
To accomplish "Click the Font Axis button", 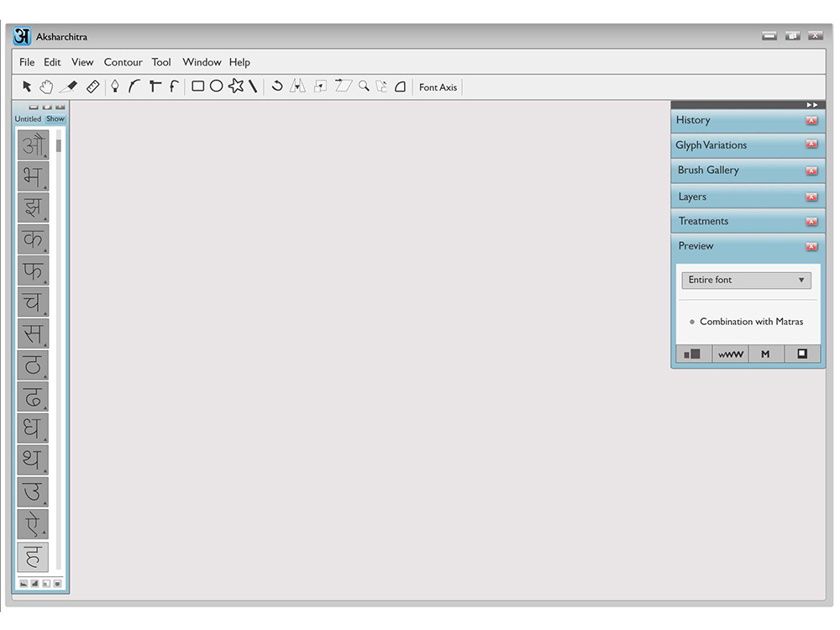I will (x=438, y=87).
